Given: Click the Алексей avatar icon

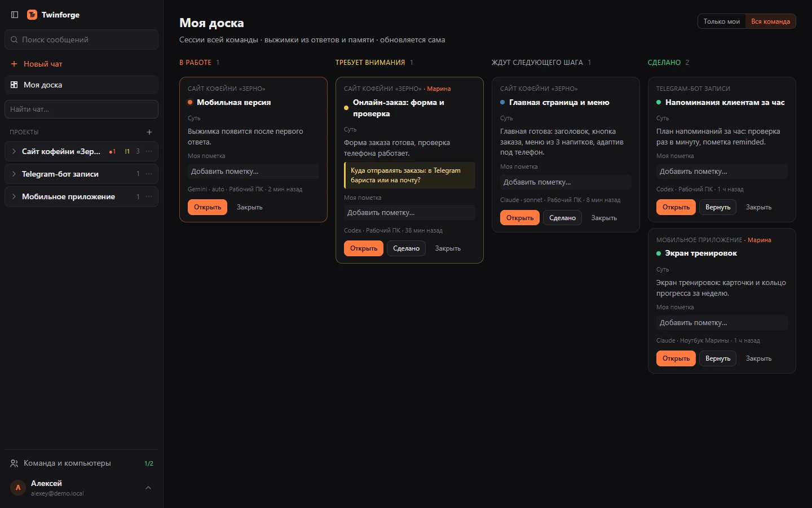Looking at the screenshot, I should point(18,488).
